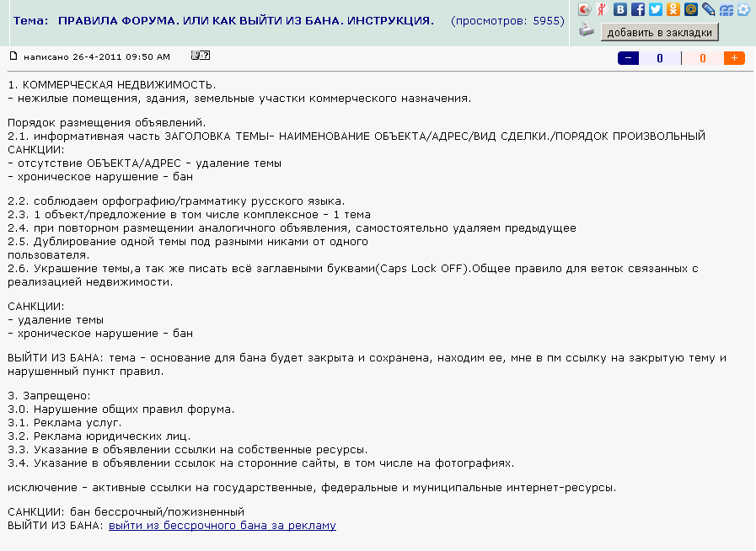Share the topic on Facebook
The image size is (756, 551).
tap(638, 10)
